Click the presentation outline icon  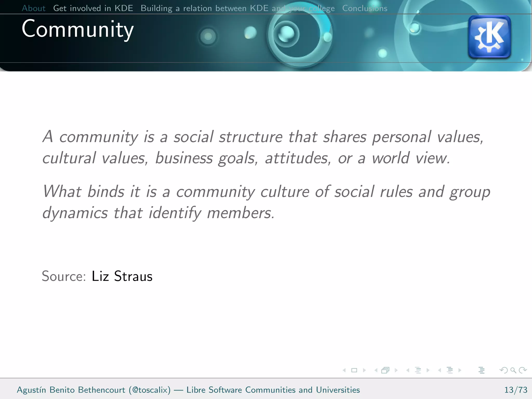pyautogui.click(x=481, y=370)
